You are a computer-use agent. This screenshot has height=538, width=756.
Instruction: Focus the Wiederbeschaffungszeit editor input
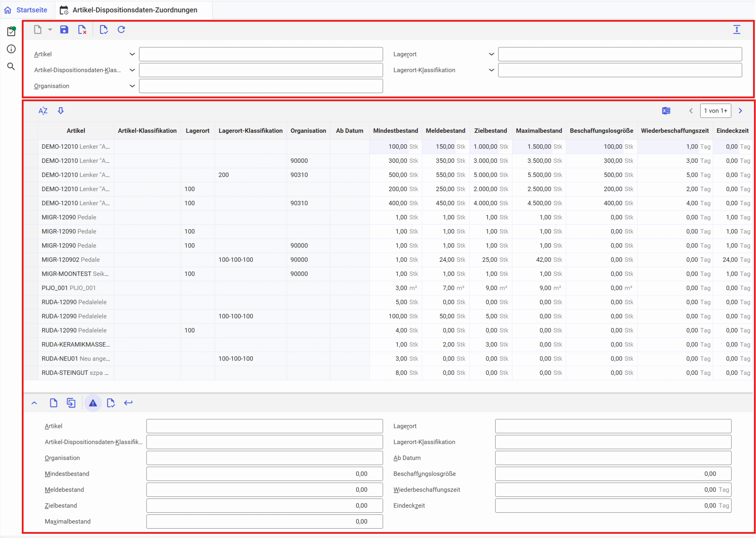tap(613, 490)
